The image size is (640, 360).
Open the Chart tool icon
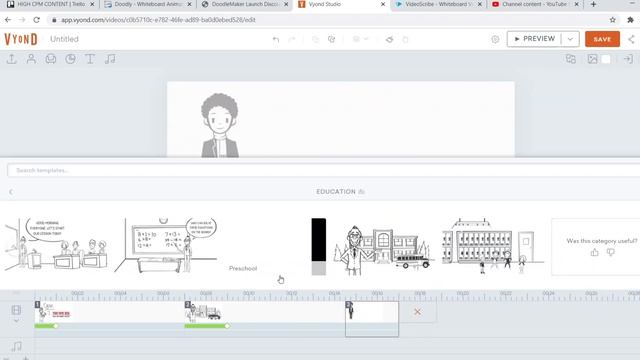coord(70,59)
